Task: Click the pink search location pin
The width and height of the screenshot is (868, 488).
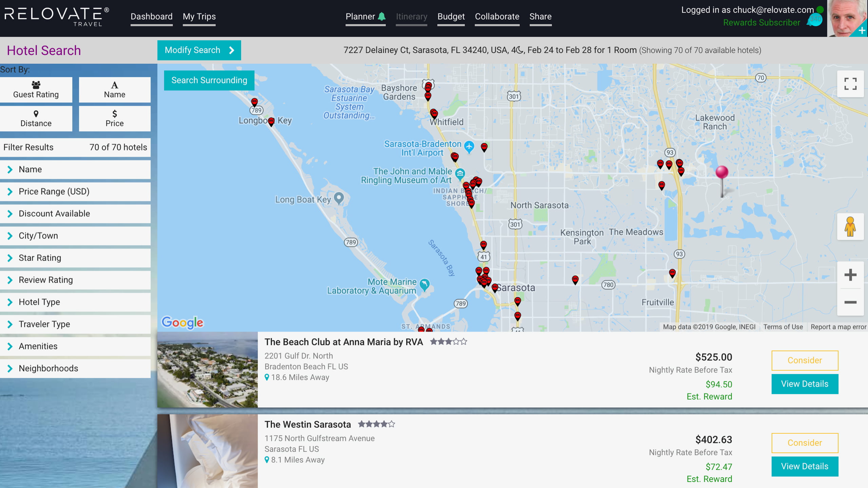Action: tap(722, 172)
